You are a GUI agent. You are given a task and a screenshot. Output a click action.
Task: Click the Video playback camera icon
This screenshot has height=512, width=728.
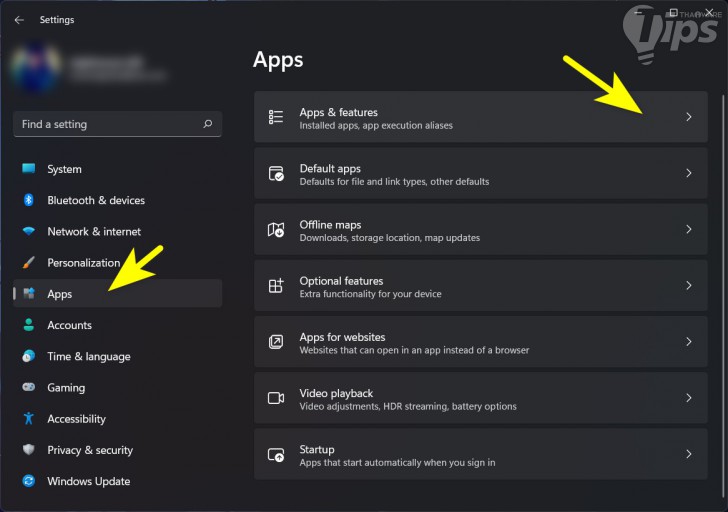coord(276,398)
